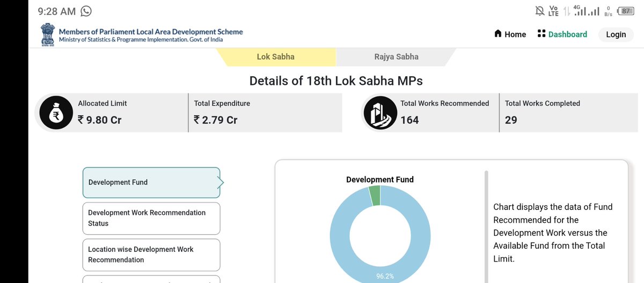Open the Home icon in header
Viewport: 644px width, 283px height.
[498, 34]
